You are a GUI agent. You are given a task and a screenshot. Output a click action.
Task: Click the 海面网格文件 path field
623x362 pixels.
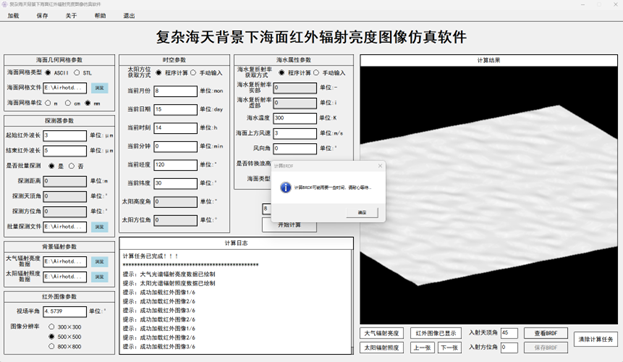pos(65,88)
